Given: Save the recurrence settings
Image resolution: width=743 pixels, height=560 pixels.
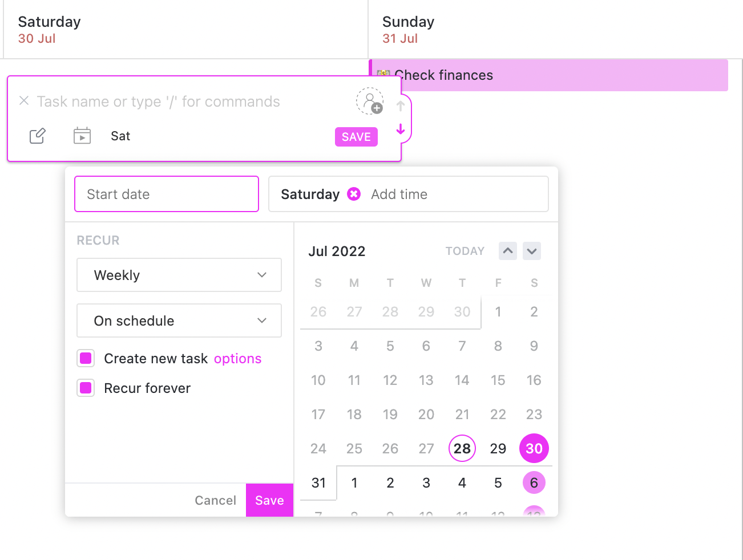Looking at the screenshot, I should pyautogui.click(x=269, y=500).
